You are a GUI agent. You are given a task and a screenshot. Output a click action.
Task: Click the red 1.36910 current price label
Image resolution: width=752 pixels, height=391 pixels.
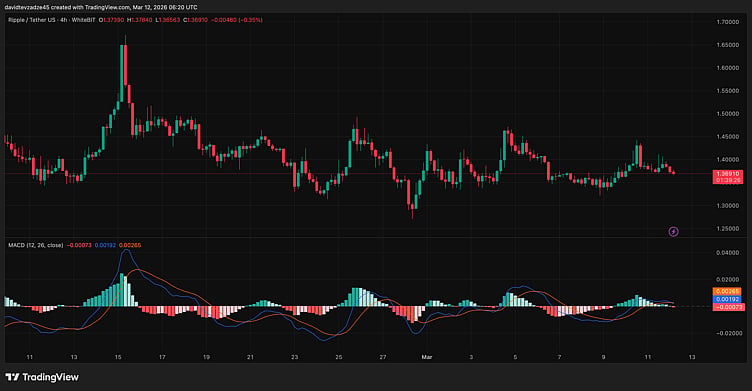[728, 174]
